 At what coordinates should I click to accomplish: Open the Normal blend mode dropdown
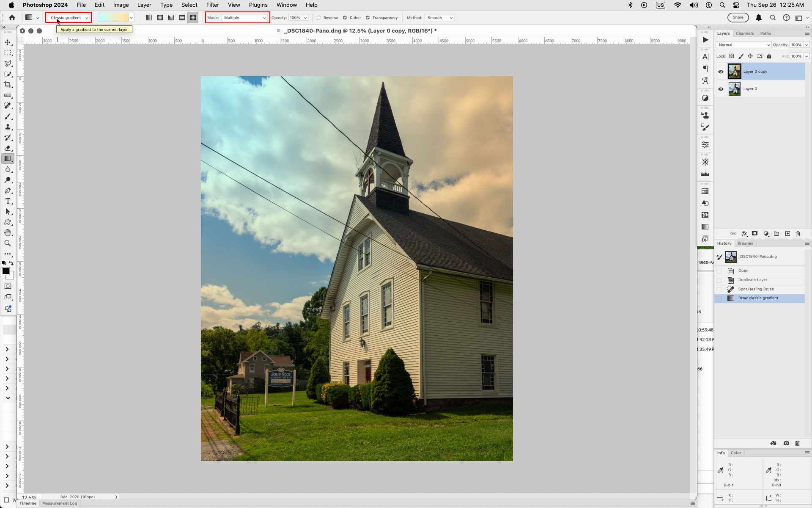click(743, 44)
